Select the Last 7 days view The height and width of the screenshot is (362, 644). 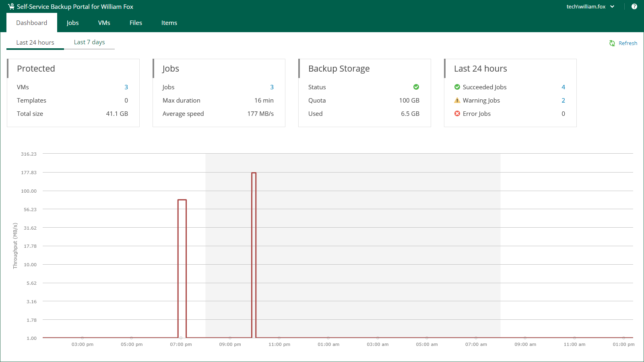tap(89, 42)
